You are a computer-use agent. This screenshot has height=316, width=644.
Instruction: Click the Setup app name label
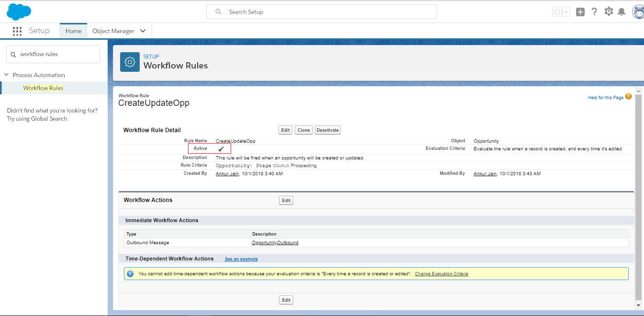[39, 31]
